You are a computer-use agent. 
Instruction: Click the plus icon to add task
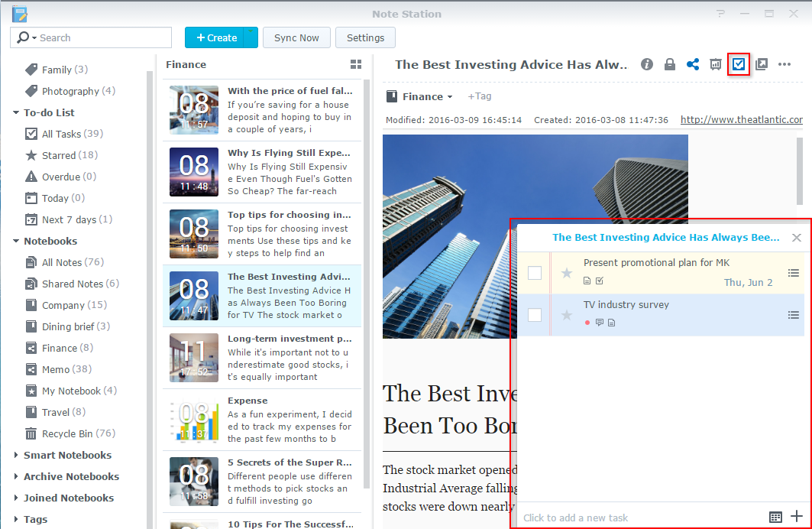click(797, 517)
